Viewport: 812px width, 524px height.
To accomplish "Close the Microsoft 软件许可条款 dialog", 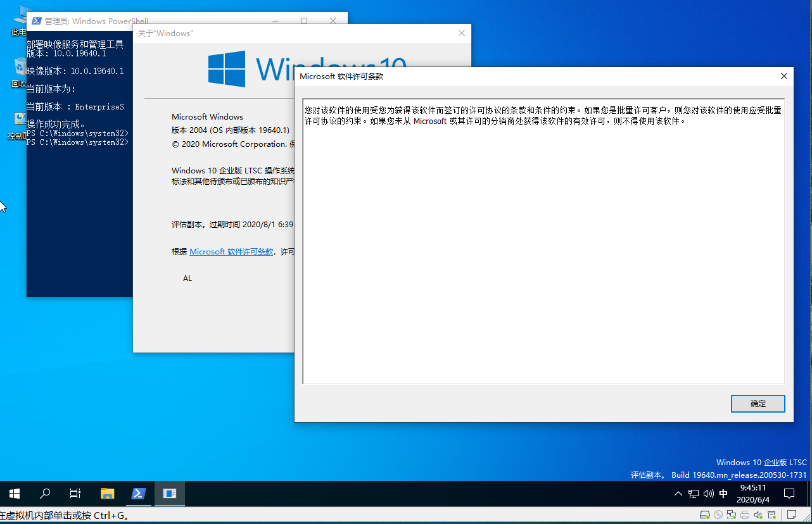I will click(783, 77).
